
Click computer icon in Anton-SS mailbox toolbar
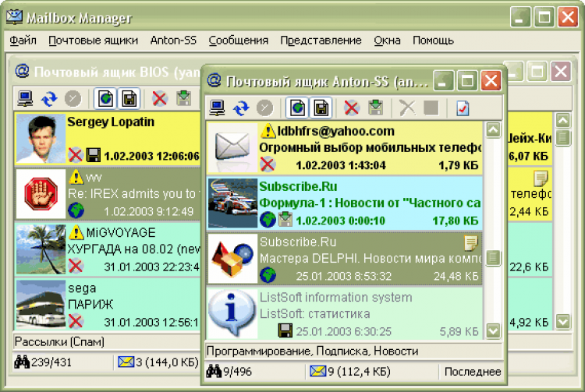[217, 108]
